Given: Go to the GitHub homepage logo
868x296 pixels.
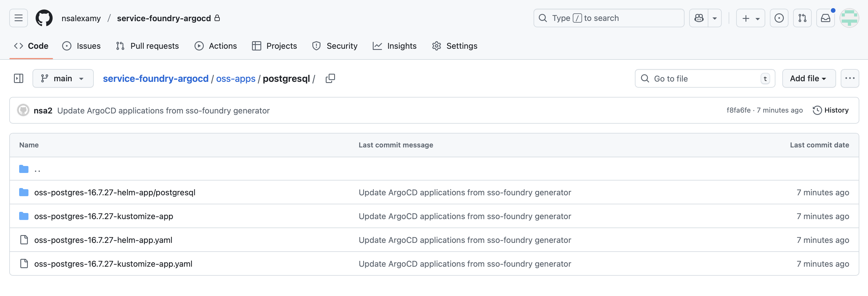Looking at the screenshot, I should 44,18.
